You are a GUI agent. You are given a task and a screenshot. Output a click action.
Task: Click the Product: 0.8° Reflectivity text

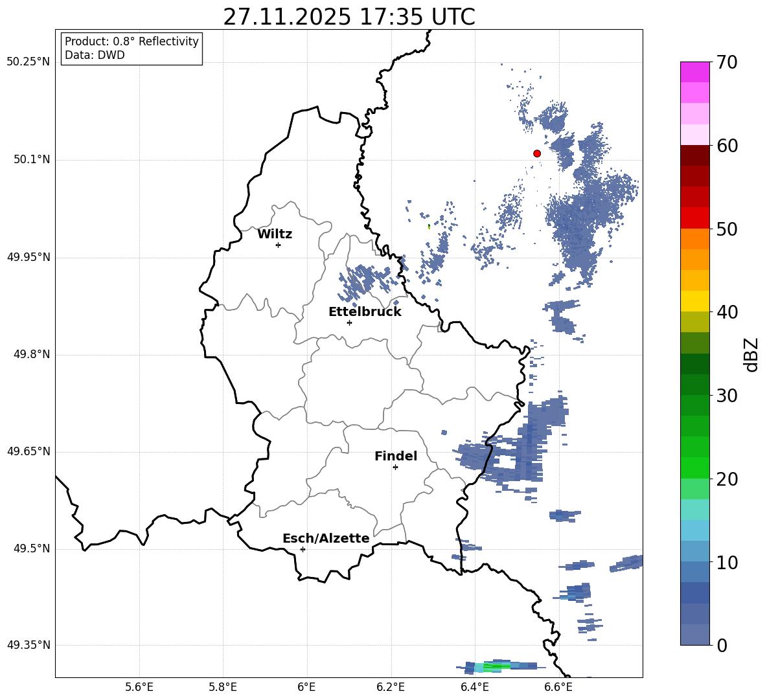click(132, 41)
